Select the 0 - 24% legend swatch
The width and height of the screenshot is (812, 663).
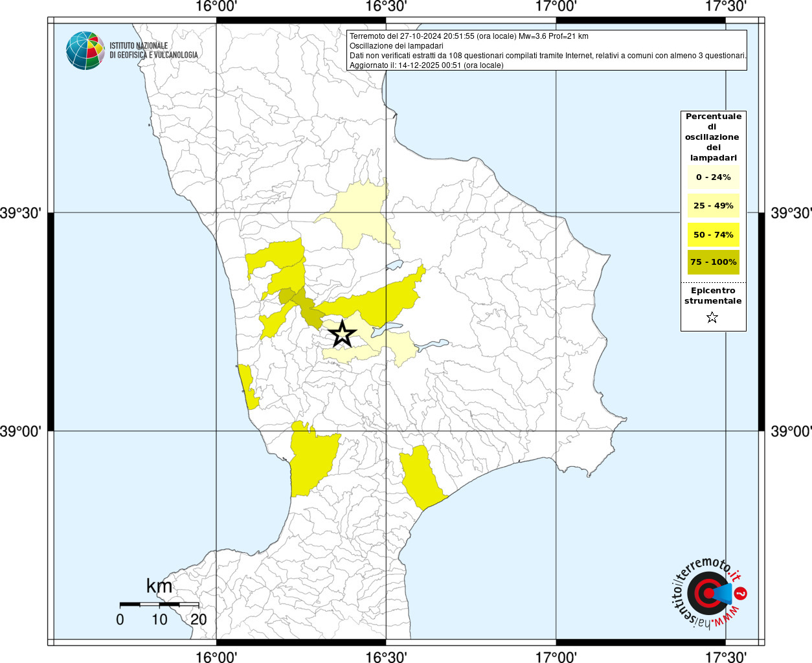[x=714, y=177]
